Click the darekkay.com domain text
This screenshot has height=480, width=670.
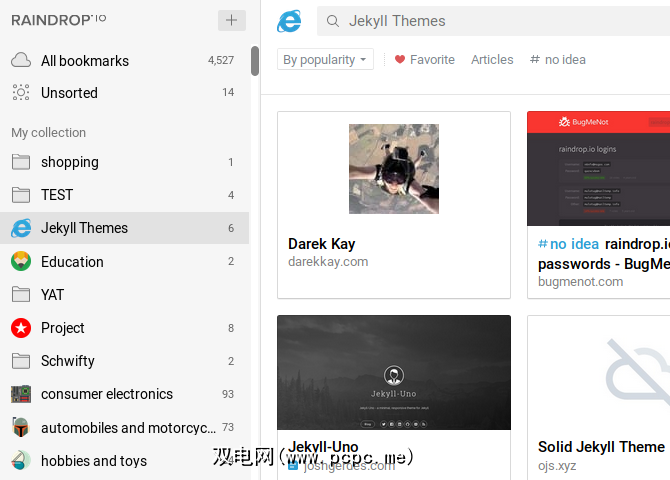tap(328, 261)
